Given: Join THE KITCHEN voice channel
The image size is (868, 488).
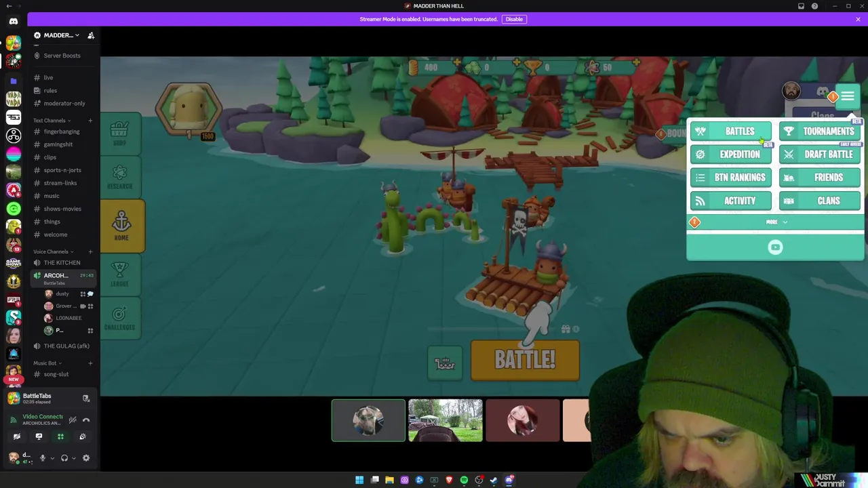Looking at the screenshot, I should pos(64,263).
